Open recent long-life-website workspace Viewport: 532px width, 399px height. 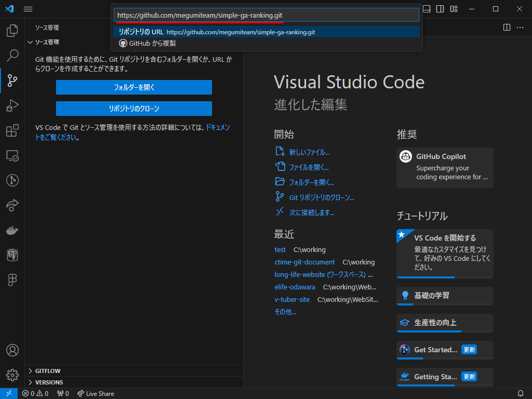click(320, 274)
